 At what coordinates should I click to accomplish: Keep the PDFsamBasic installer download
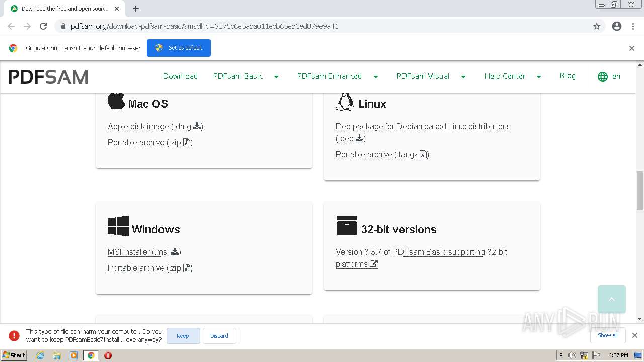click(x=183, y=336)
